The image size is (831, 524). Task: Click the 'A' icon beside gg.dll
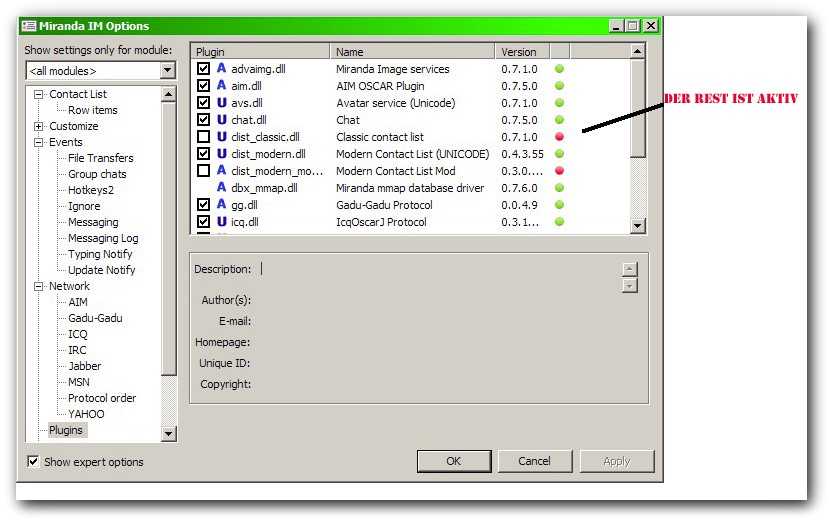(x=222, y=205)
